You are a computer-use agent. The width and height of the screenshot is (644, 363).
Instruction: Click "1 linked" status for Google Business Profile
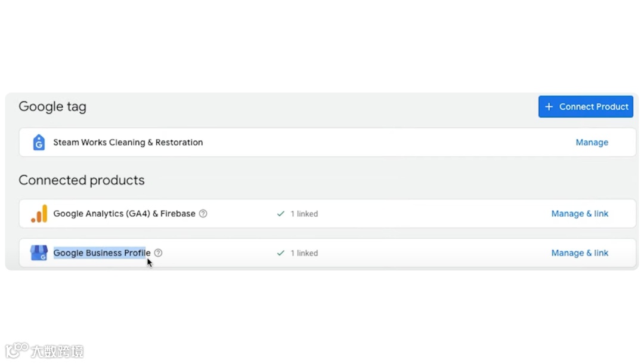pos(304,253)
